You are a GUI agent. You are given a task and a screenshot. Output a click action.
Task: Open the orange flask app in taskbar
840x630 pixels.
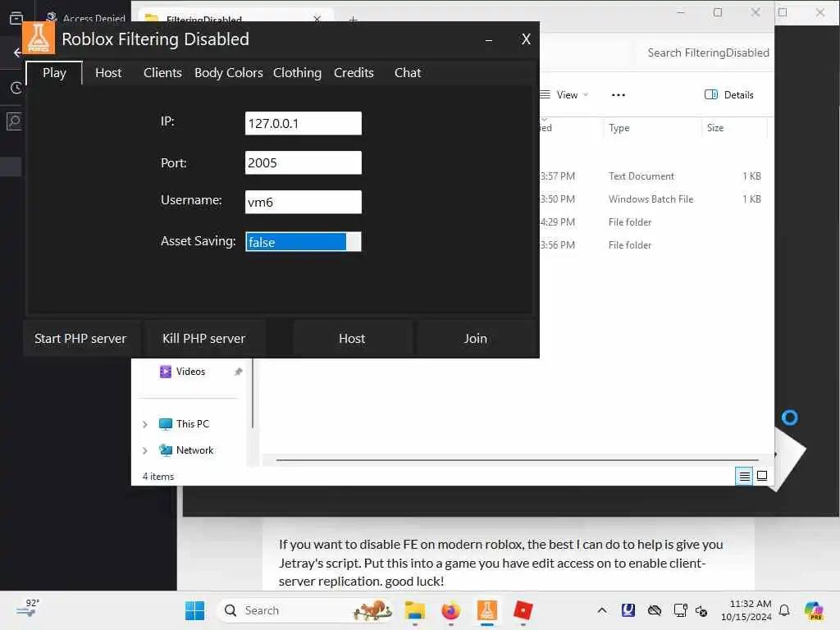[x=487, y=610]
